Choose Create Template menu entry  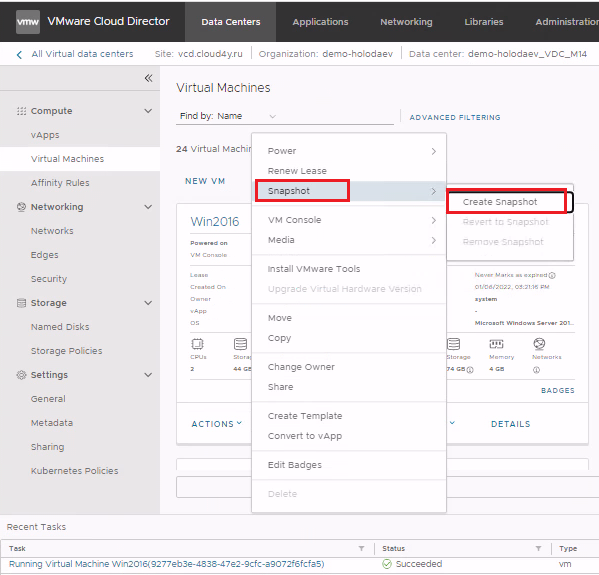point(305,416)
